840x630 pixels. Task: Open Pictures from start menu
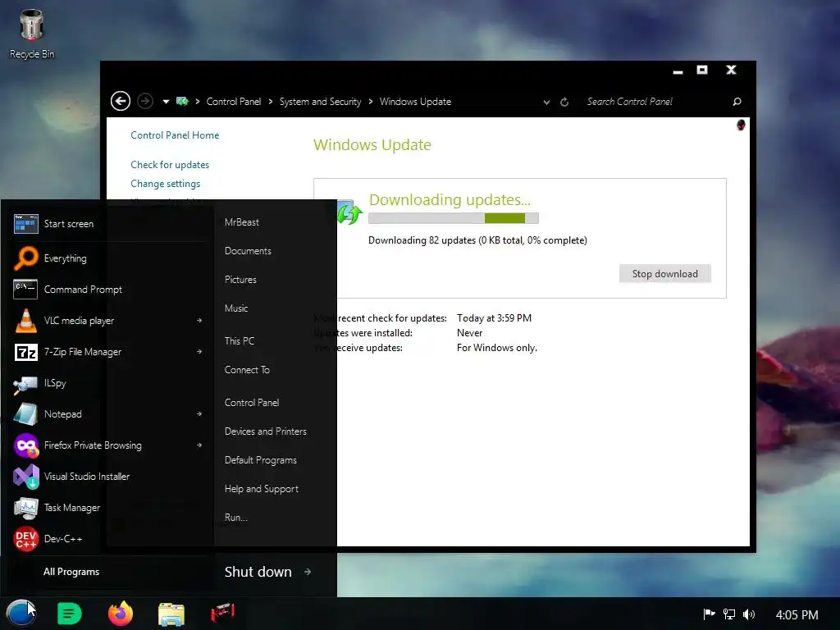[x=240, y=280]
